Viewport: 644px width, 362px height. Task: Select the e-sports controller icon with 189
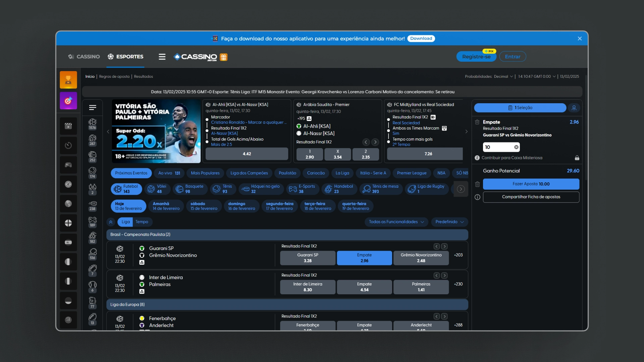[x=93, y=222]
